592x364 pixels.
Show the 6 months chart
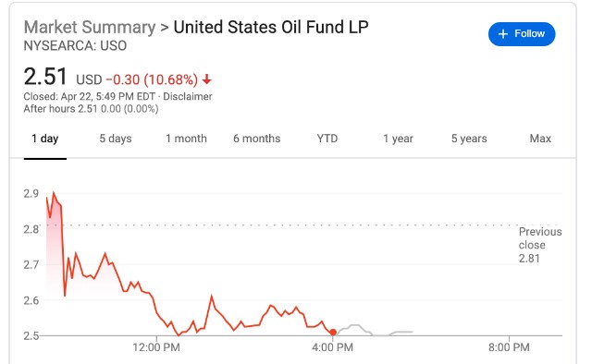click(257, 139)
